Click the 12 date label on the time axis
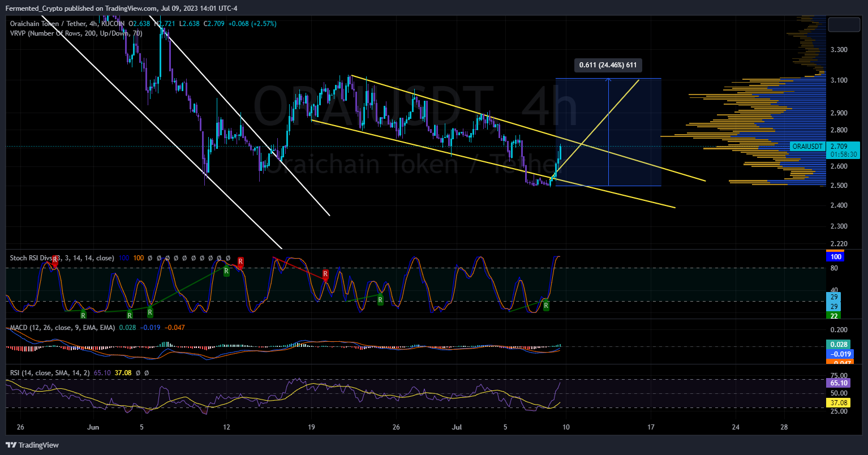The height and width of the screenshot is (455, 868). point(226,427)
